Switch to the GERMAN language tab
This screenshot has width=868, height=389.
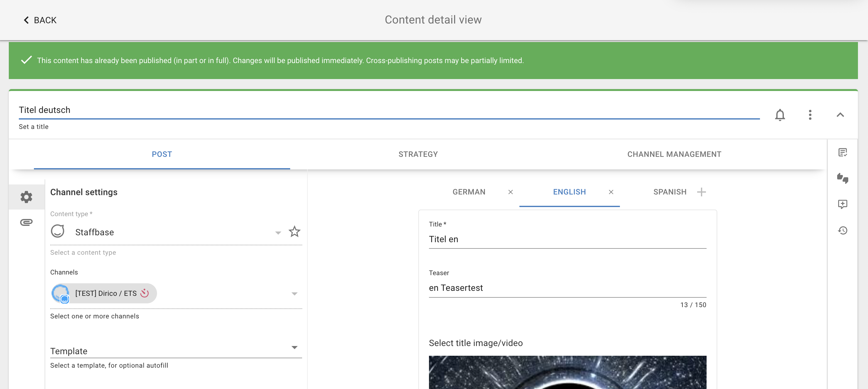click(469, 192)
